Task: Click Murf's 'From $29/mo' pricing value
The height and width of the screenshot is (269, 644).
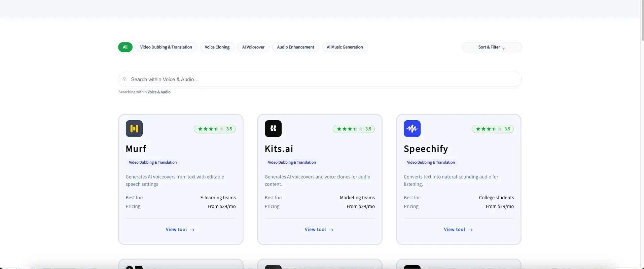Action: 222,206
